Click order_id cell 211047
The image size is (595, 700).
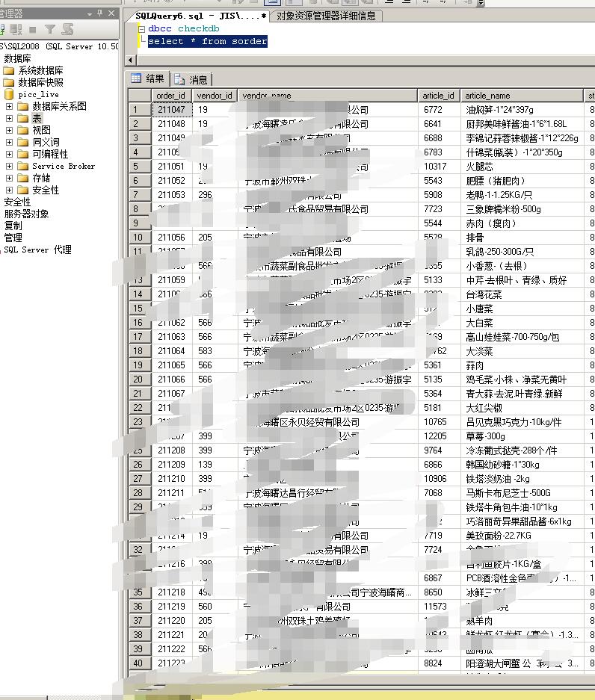click(171, 109)
